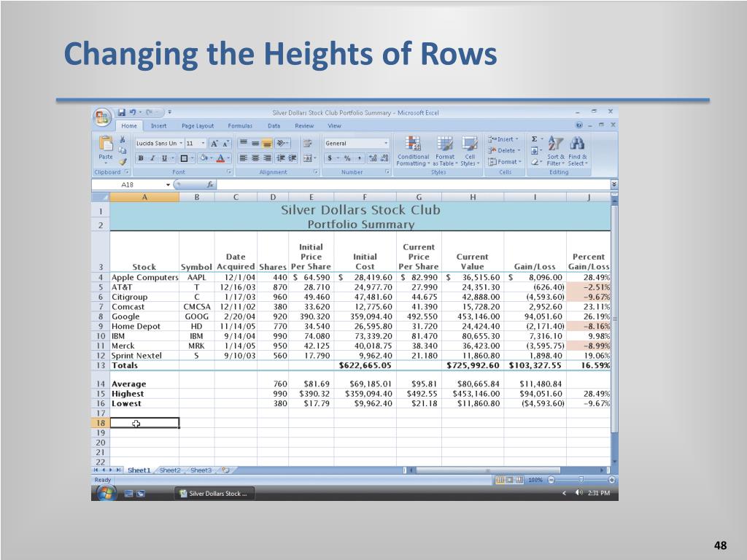Switch to Normal view in status bar
Screen dimensions: 747x560
coord(500,480)
